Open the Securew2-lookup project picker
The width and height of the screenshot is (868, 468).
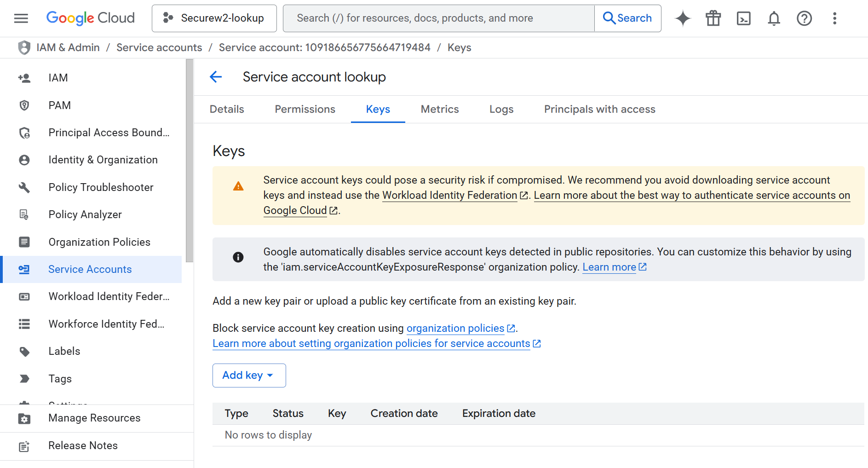point(214,18)
